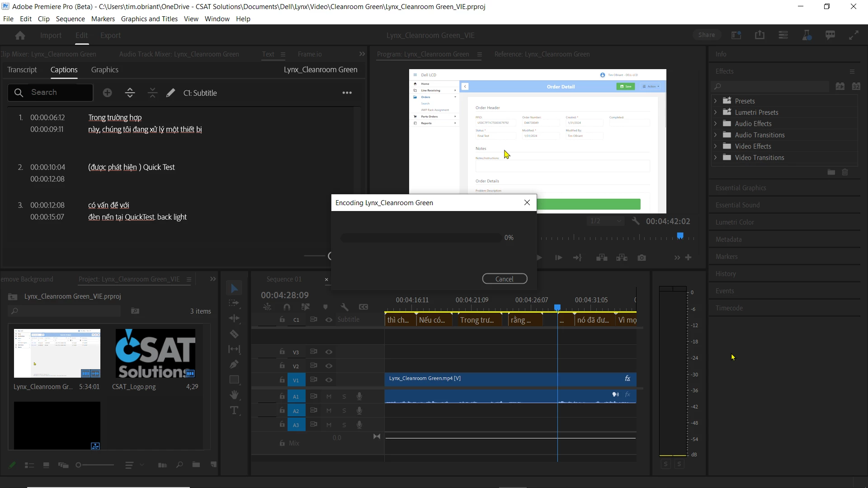The image size is (868, 488).
Task: Select the CSAT_Logo.png thumbnail
Action: pyautogui.click(x=156, y=353)
